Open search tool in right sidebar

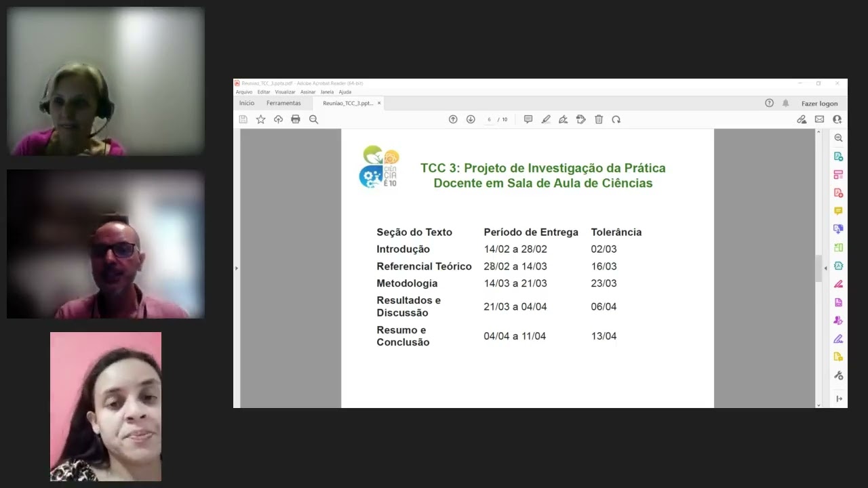point(838,138)
